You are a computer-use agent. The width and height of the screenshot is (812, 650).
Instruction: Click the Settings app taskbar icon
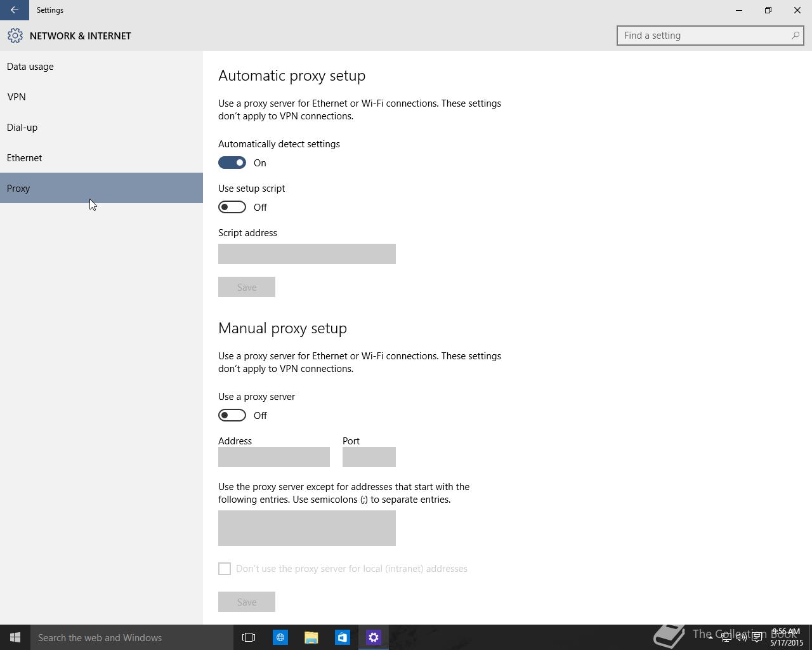[x=374, y=637]
